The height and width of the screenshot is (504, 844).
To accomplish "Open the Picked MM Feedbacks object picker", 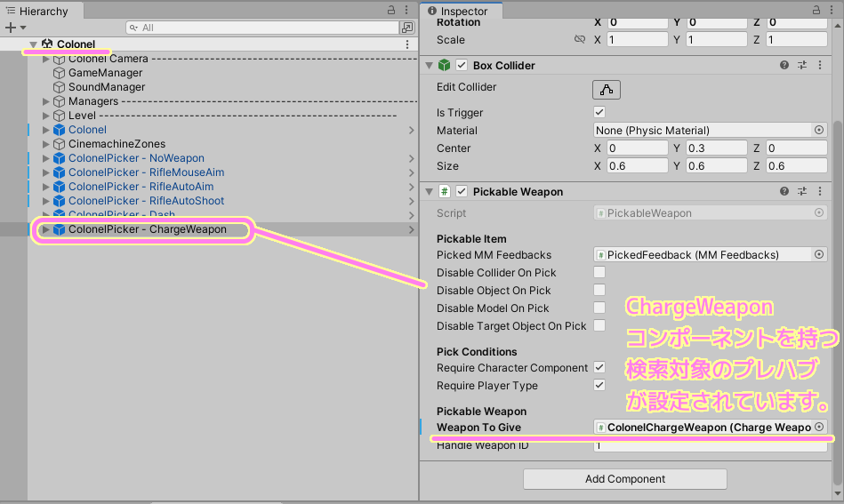I will [x=819, y=254].
